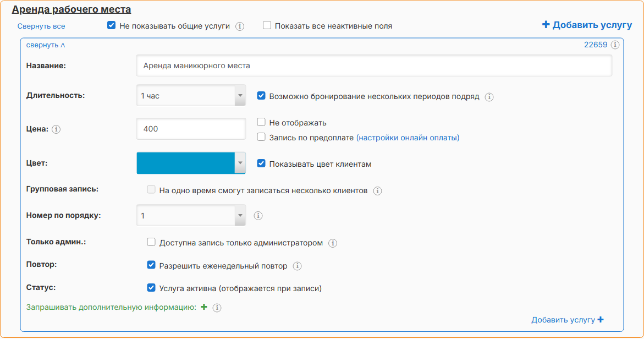Click the 'Цена' price input field
644x339 pixels.
tap(191, 129)
